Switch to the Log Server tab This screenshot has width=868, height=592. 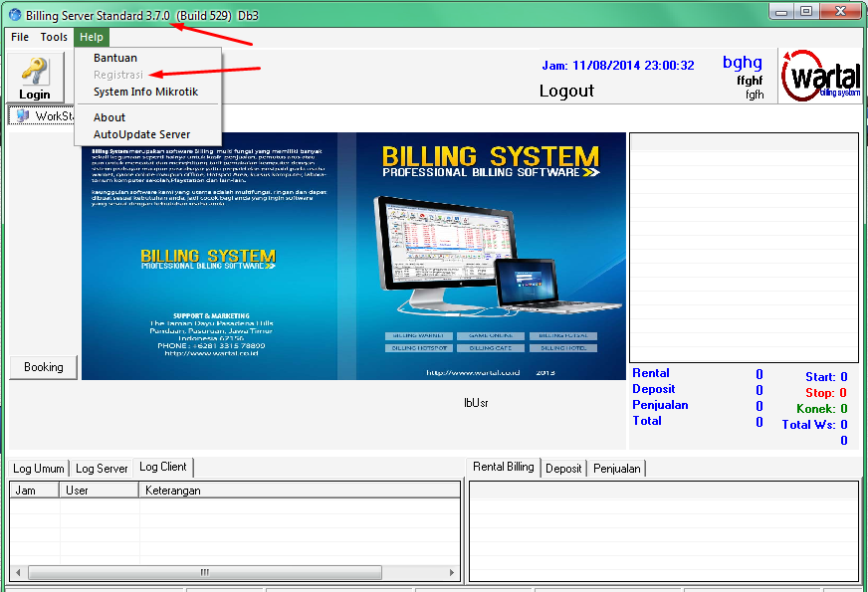[x=102, y=469]
